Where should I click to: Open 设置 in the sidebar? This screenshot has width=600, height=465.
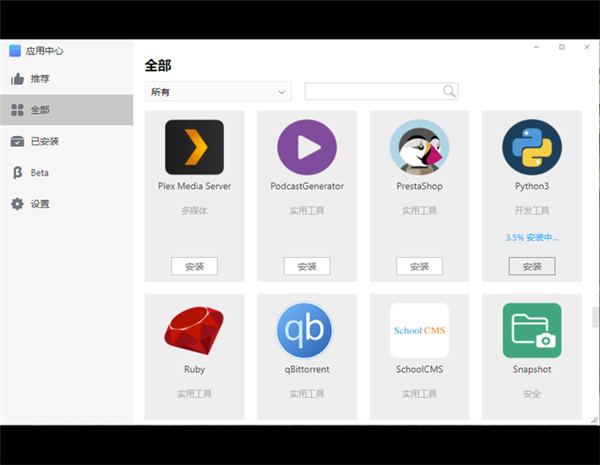(40, 204)
